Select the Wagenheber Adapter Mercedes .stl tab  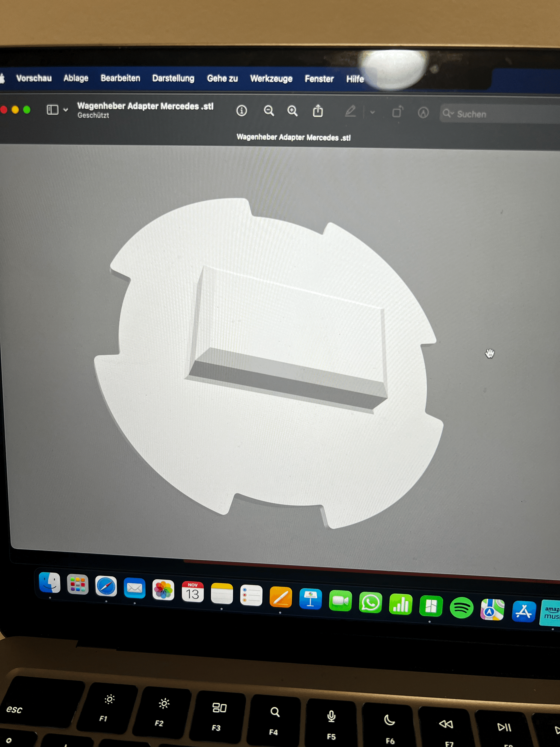coord(294,137)
